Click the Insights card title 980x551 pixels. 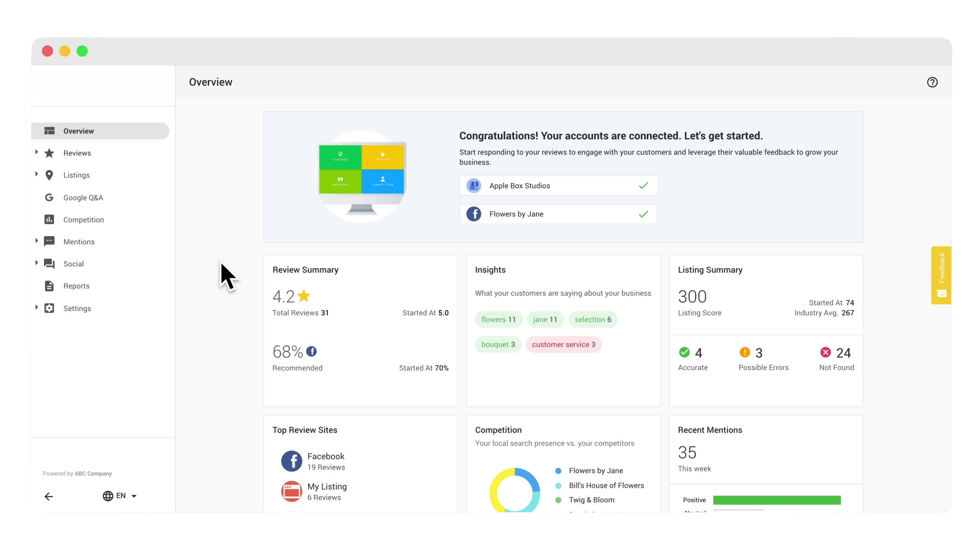click(490, 270)
